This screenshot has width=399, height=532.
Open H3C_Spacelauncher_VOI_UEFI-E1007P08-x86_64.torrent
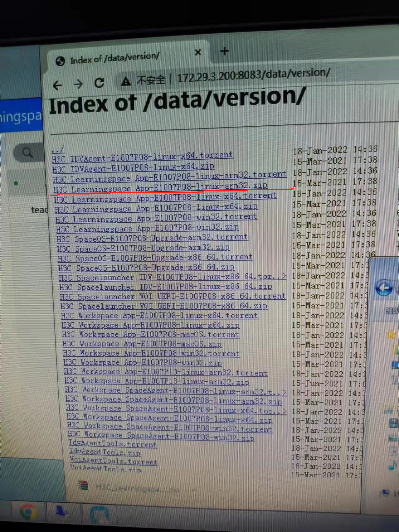pos(173,297)
